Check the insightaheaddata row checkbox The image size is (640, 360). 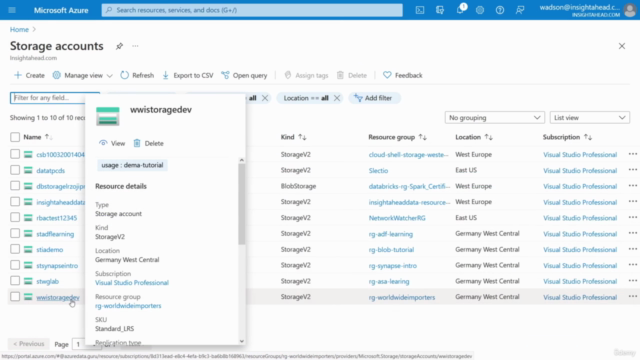(15, 202)
